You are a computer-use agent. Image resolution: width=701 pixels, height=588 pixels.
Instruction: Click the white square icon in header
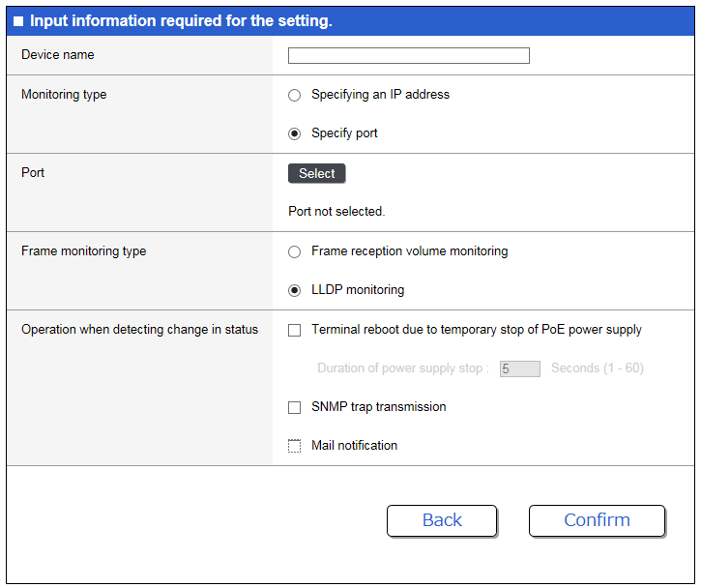pyautogui.click(x=18, y=21)
